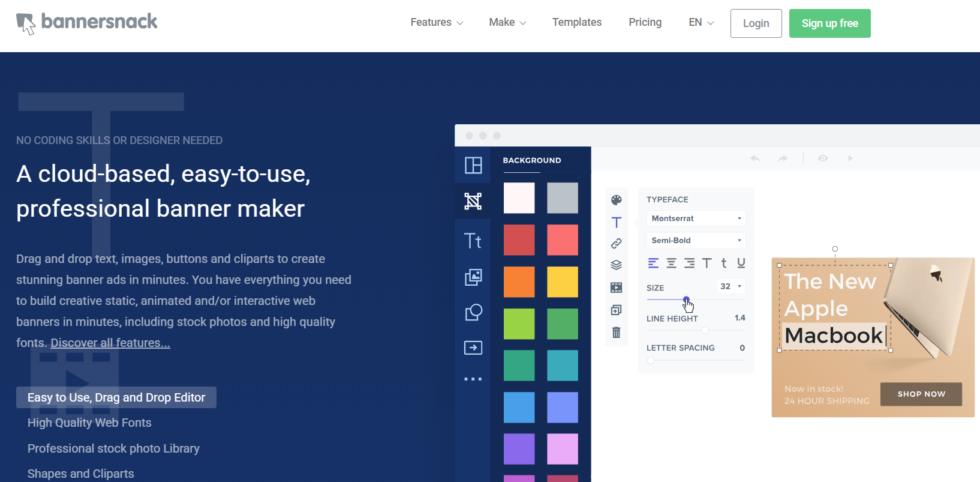This screenshot has width=980, height=482.
Task: Apply uppercase T text transform
Action: point(707,263)
